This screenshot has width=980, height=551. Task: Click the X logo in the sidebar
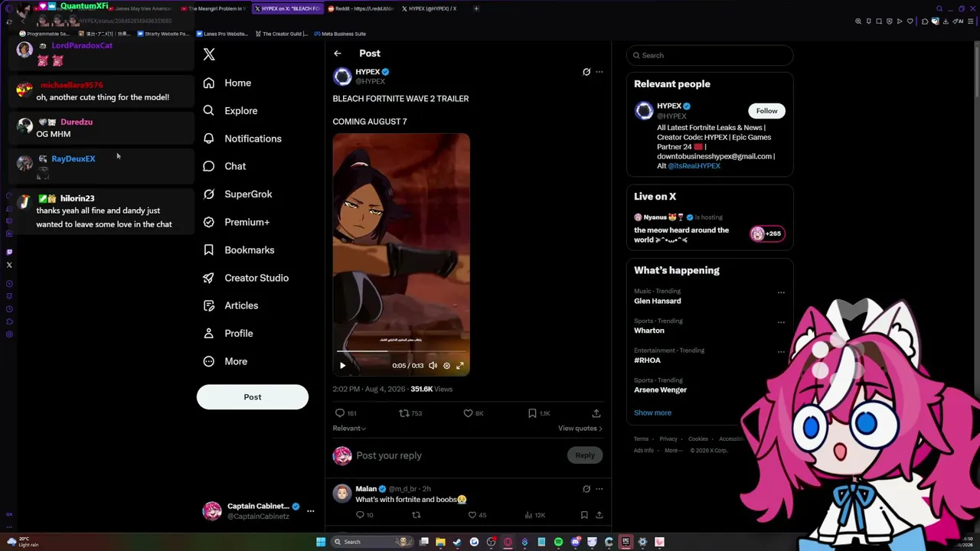click(x=209, y=54)
